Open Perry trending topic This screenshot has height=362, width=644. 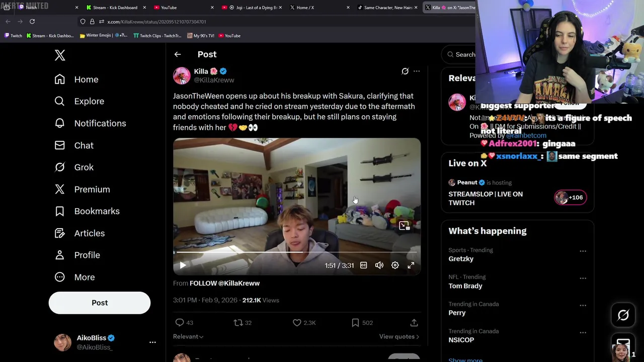(457, 313)
